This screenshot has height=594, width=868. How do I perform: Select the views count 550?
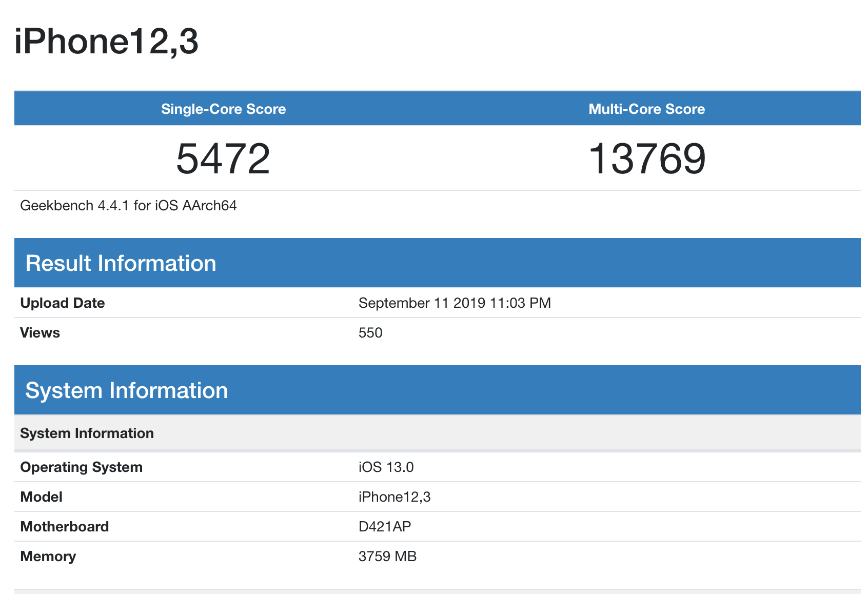pyautogui.click(x=370, y=333)
